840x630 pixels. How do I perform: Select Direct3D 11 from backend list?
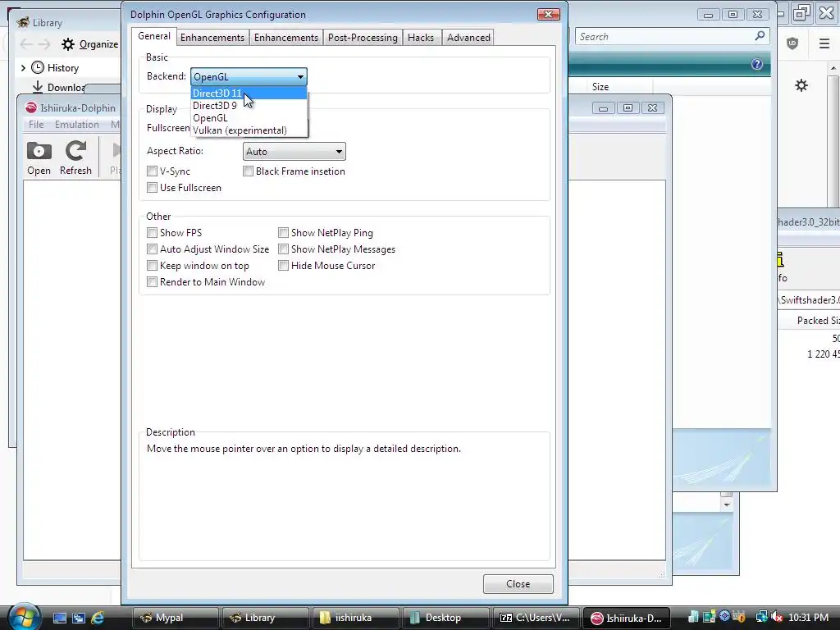[249, 94]
